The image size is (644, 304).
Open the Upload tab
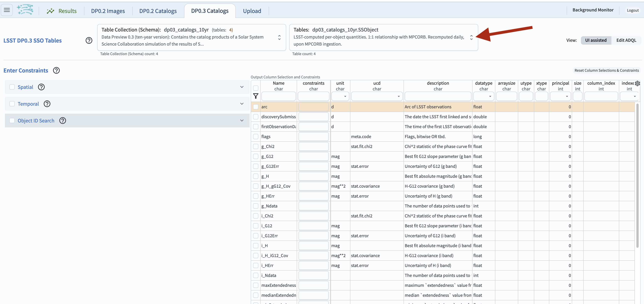click(252, 11)
